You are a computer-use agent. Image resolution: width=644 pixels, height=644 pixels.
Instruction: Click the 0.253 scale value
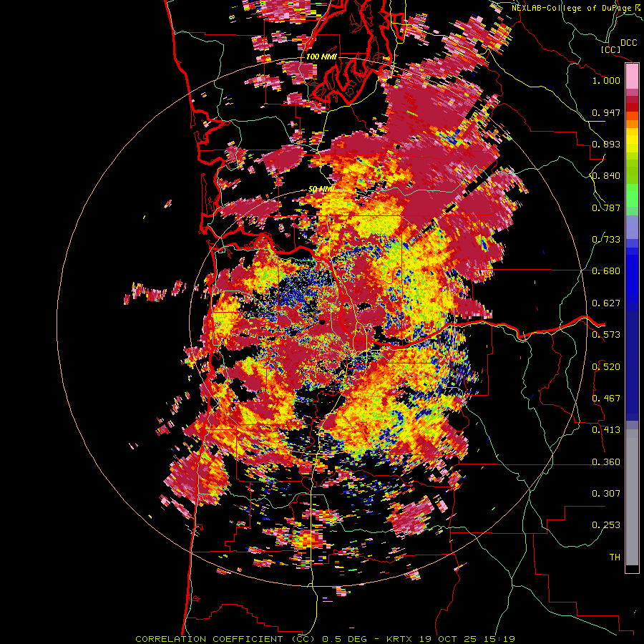(x=606, y=525)
